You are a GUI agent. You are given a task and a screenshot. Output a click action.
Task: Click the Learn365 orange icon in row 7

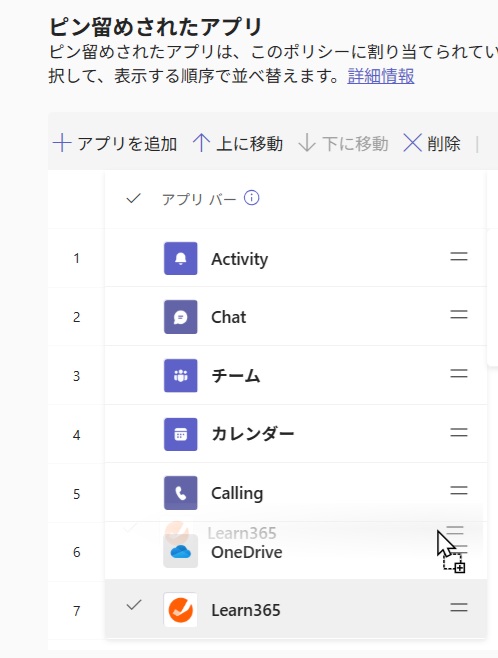[180, 610]
